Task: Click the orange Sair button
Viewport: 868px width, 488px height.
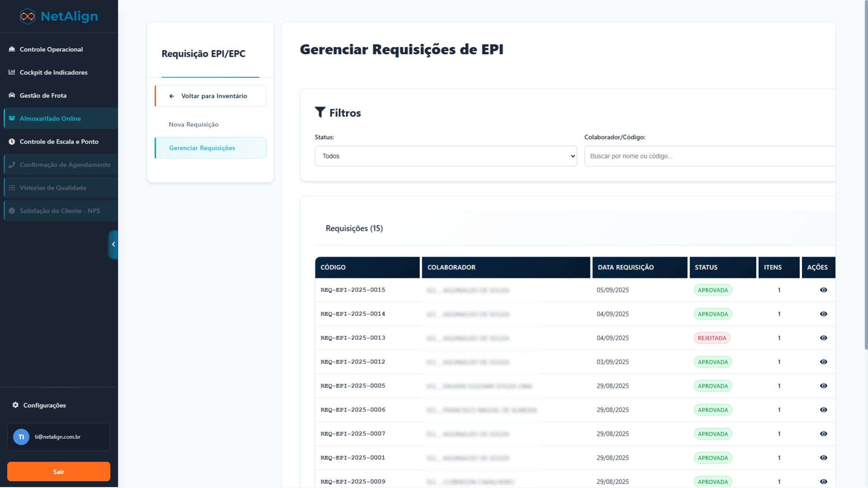Action: pos(59,472)
